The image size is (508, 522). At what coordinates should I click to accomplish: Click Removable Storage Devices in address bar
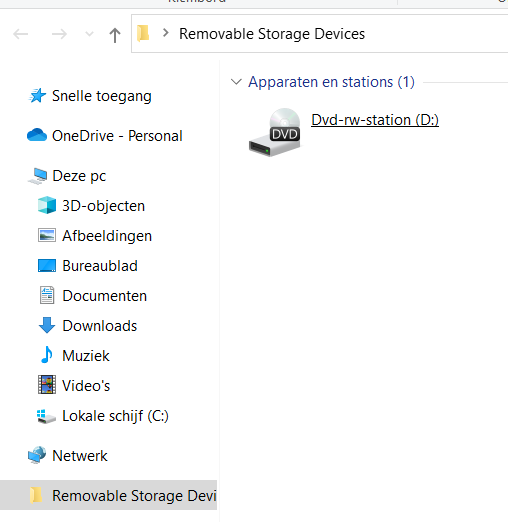272,34
